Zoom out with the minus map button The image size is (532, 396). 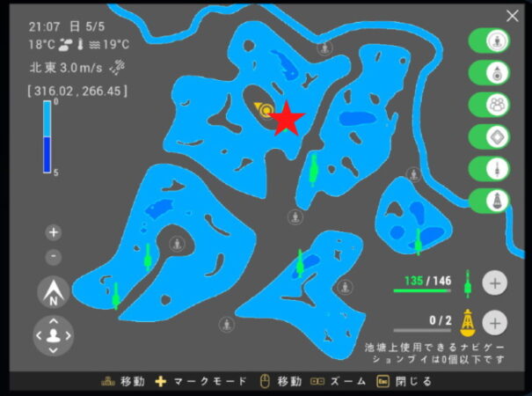[x=54, y=256]
